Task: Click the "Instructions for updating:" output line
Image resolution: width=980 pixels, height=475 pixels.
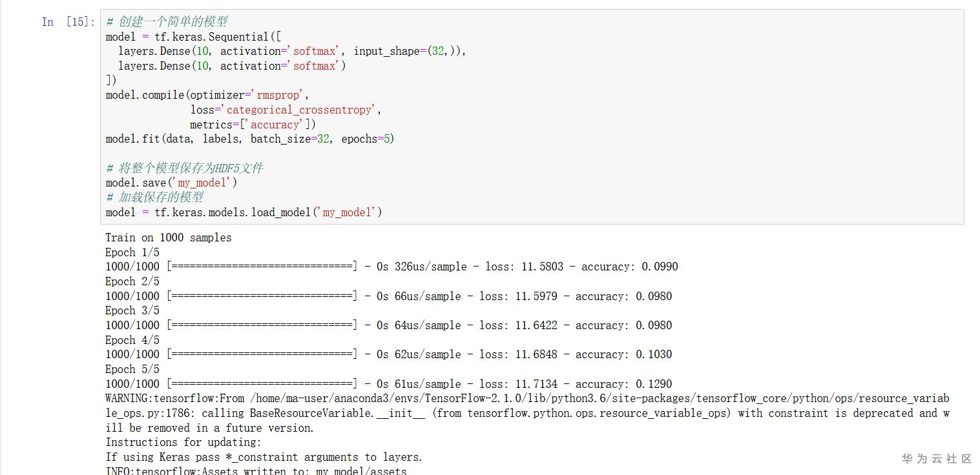Action: click(x=183, y=442)
